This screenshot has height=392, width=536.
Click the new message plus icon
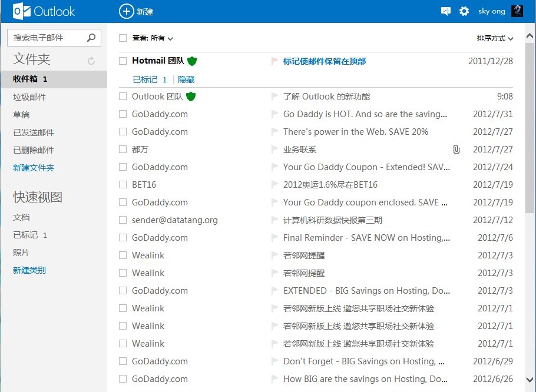click(126, 11)
